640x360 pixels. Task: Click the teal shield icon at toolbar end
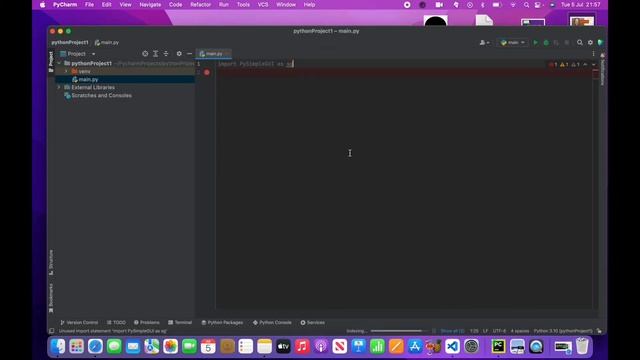[x=600, y=42]
